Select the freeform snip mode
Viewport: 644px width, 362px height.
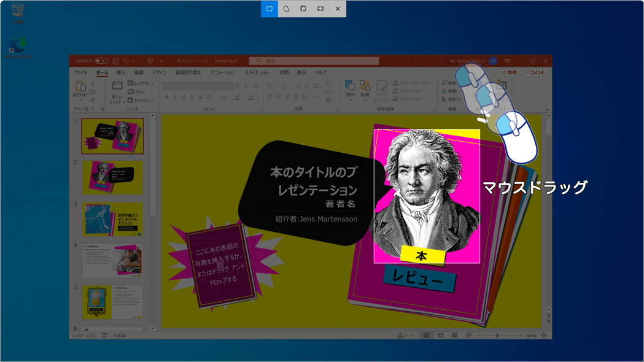click(x=286, y=9)
